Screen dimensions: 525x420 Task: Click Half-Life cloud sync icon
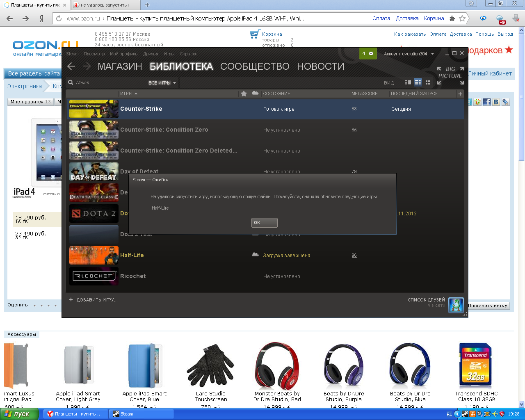pyautogui.click(x=255, y=255)
